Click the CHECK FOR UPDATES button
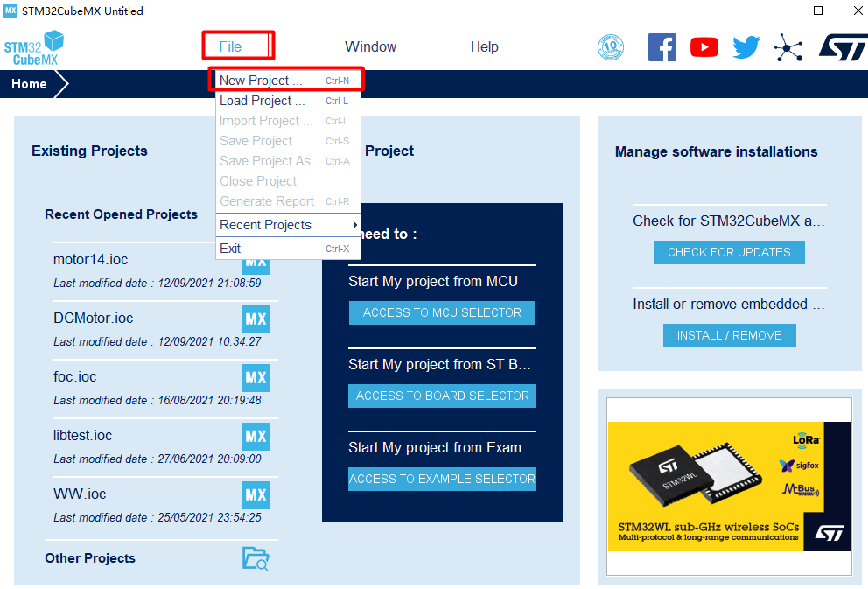 (x=729, y=252)
